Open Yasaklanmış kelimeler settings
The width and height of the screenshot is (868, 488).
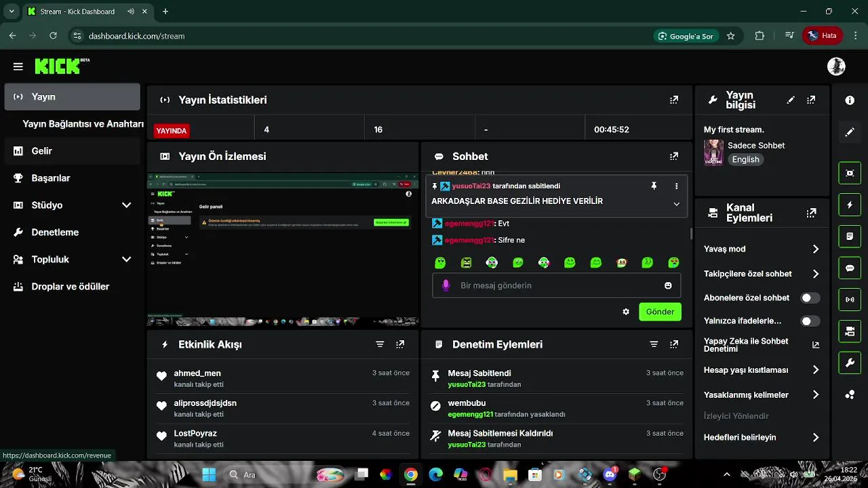click(x=816, y=394)
